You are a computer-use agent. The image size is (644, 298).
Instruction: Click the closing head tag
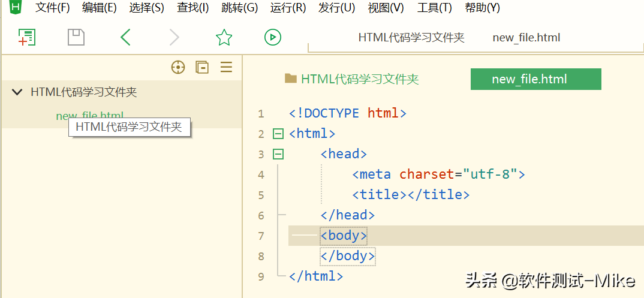pos(347,215)
